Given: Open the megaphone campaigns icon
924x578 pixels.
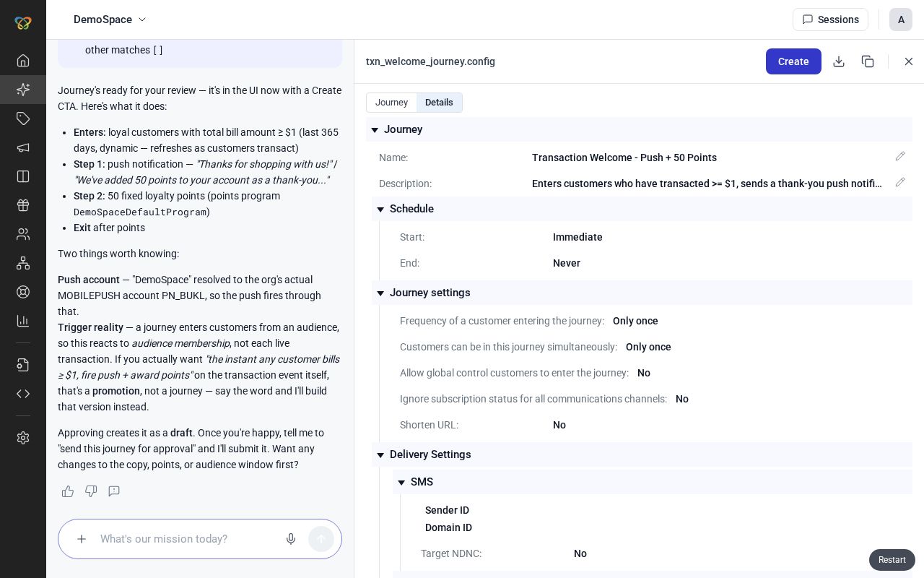Looking at the screenshot, I should (23, 147).
